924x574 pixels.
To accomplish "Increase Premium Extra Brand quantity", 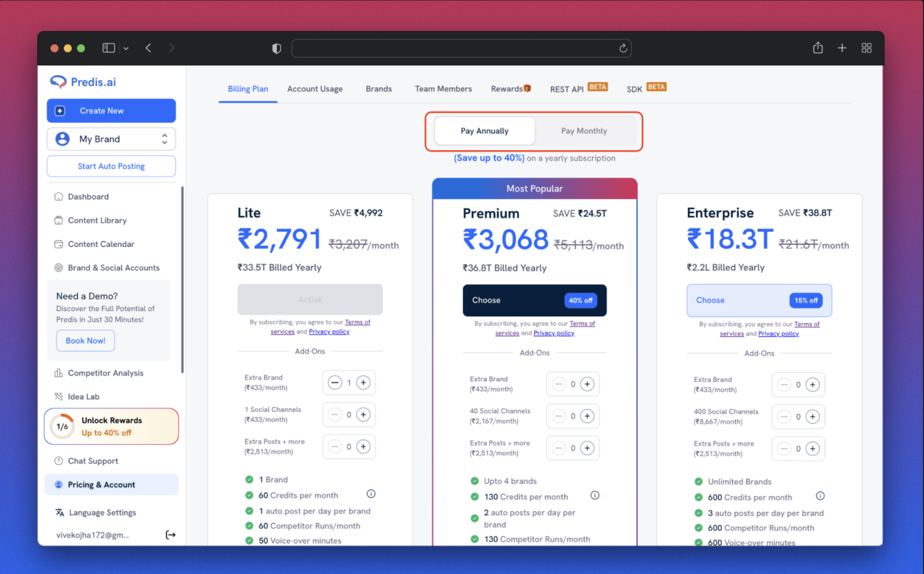I will 587,384.
